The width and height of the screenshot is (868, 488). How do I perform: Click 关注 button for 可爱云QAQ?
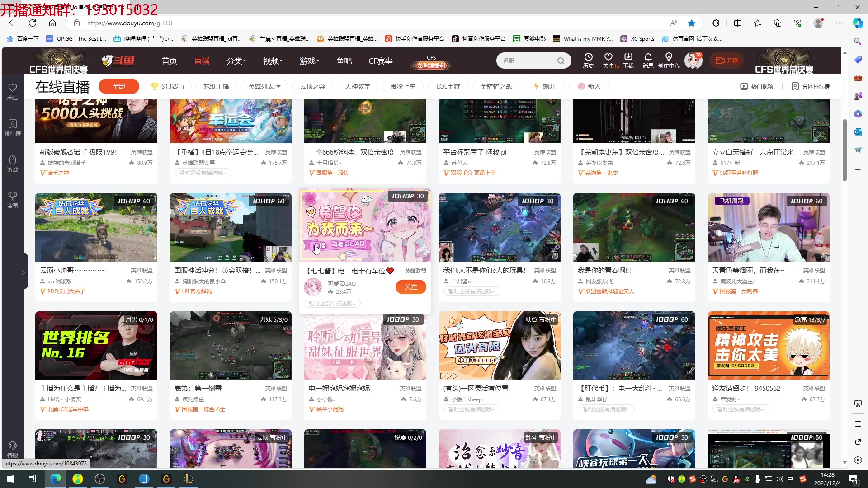point(410,287)
